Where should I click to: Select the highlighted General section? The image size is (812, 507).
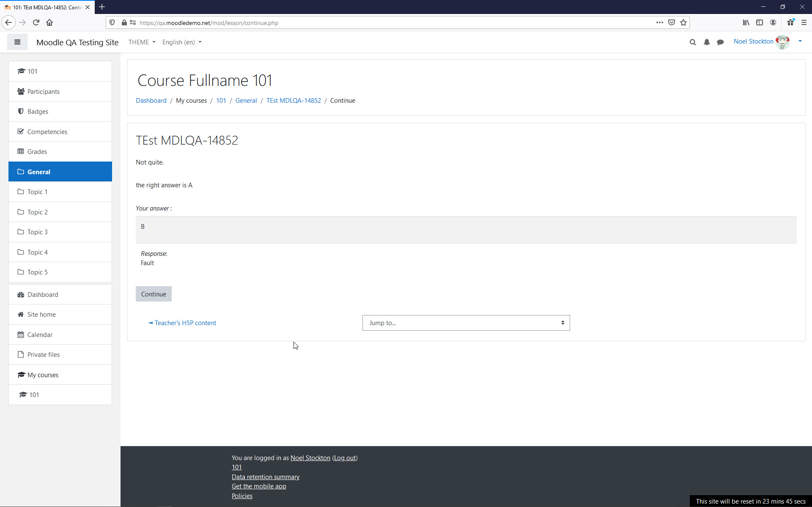coord(60,172)
